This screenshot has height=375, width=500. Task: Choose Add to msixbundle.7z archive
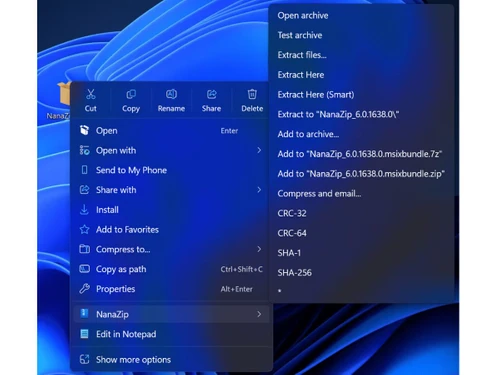[x=361, y=154]
